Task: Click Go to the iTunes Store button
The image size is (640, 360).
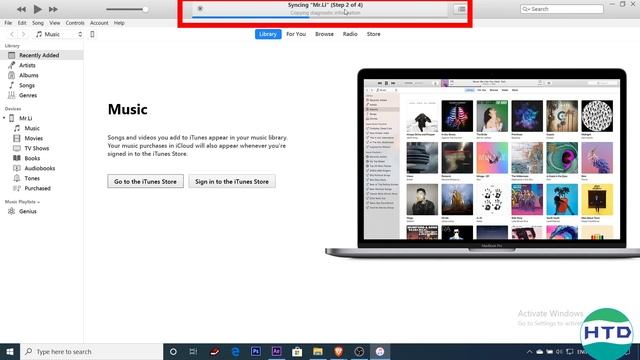Action: click(145, 181)
